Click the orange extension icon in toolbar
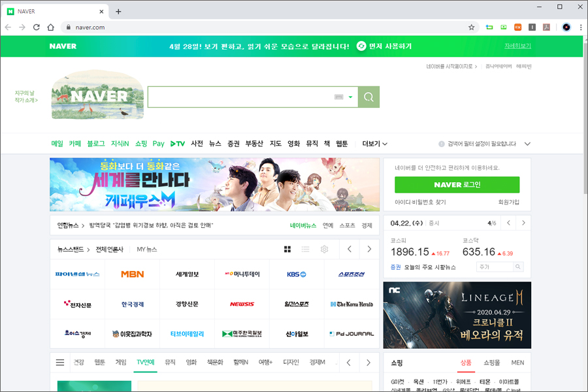This screenshot has width=588, height=392. point(517,27)
